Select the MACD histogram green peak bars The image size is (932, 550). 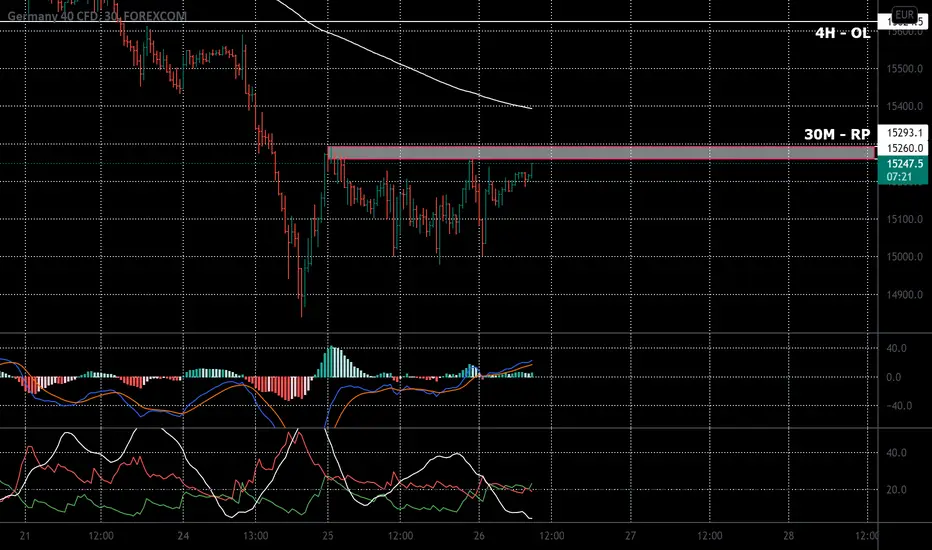coord(334,362)
